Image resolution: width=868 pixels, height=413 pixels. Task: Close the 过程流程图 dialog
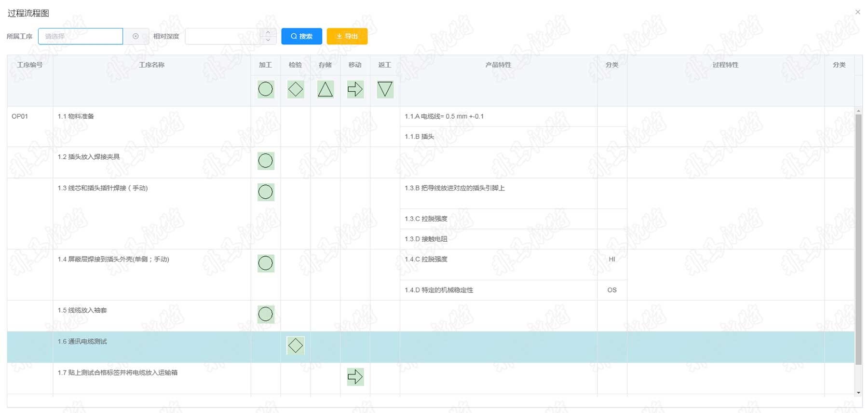coord(857,12)
